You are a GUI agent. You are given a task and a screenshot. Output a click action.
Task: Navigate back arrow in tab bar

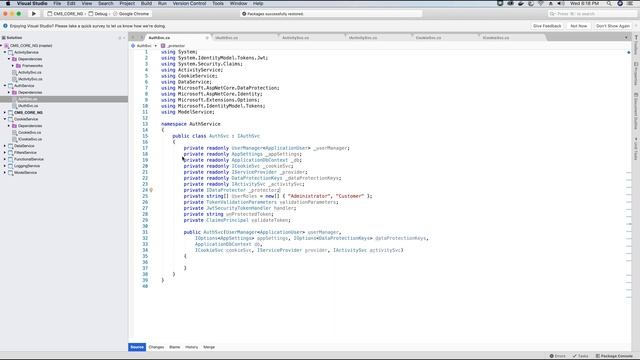tap(133, 38)
